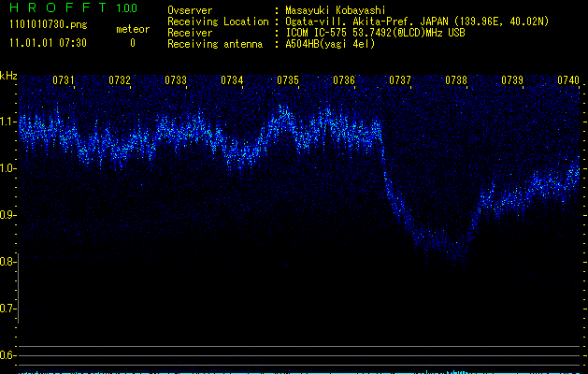
Task: Select the 0740 time marker
Action: click(567, 81)
